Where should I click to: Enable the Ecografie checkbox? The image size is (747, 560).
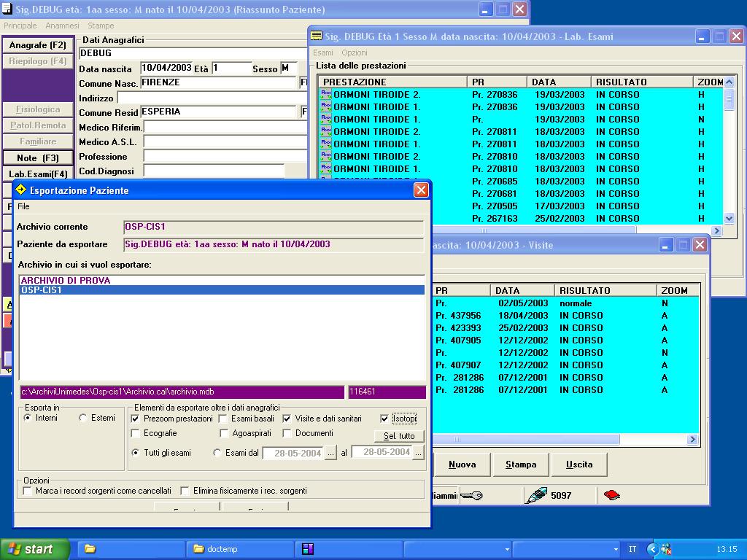(135, 433)
